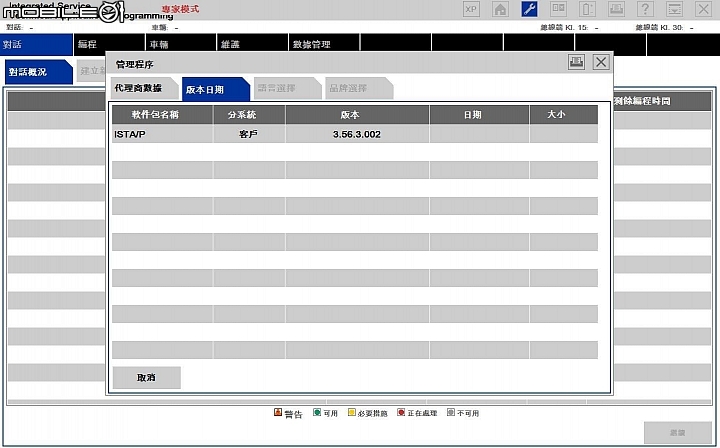Click the connection manager icon
The image size is (720, 448).
pos(558,9)
